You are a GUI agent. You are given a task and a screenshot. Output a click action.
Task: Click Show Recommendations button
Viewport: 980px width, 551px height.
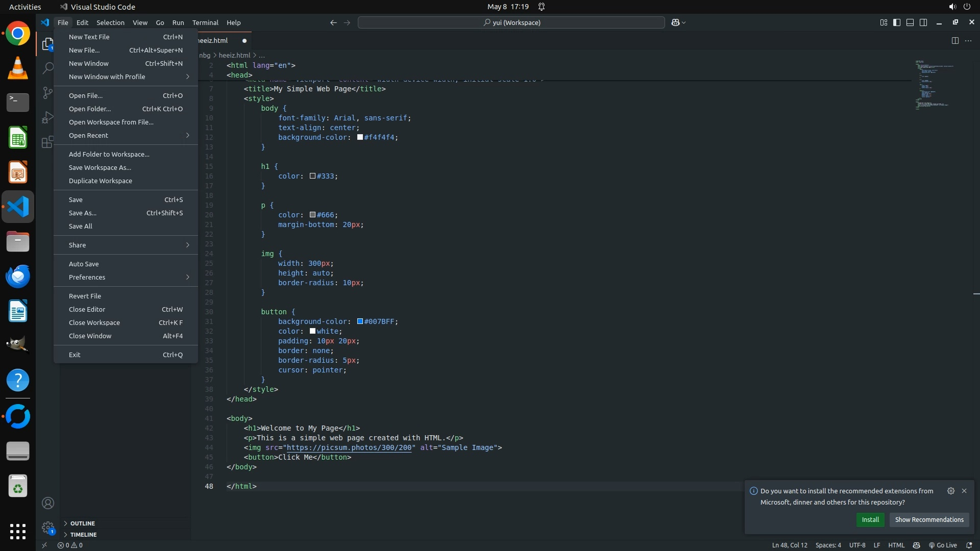929,519
